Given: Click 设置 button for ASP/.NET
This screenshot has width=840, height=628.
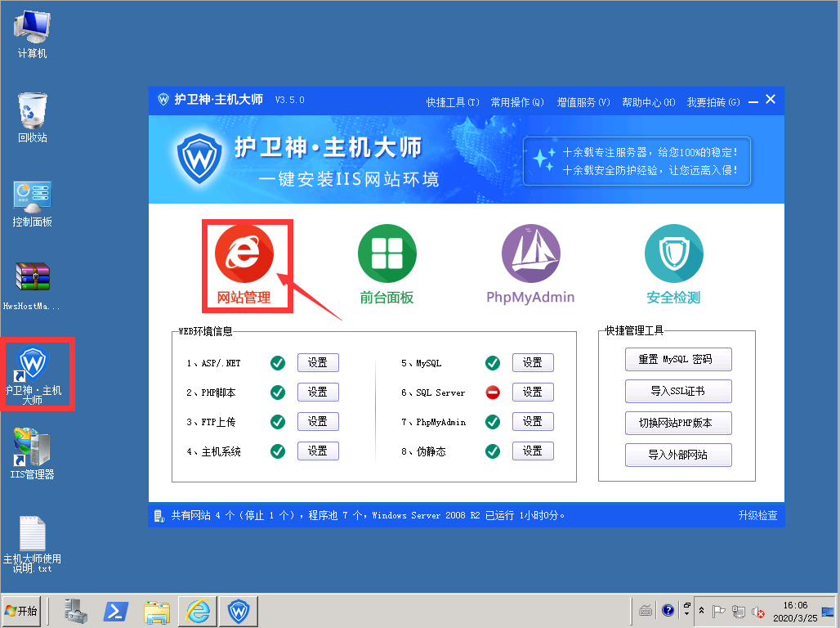Looking at the screenshot, I should [318, 363].
